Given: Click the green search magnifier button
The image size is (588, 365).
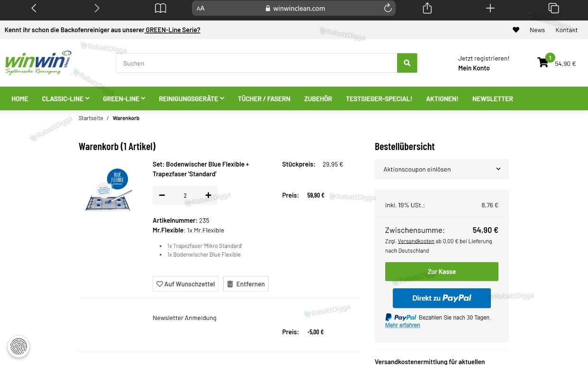Looking at the screenshot, I should pyautogui.click(x=407, y=63).
